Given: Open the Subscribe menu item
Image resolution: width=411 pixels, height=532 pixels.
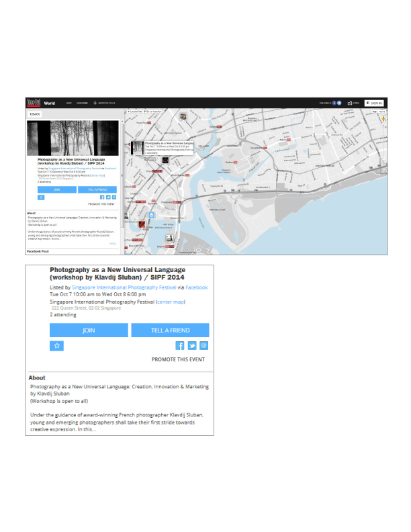Looking at the screenshot, I should pos(82,103).
